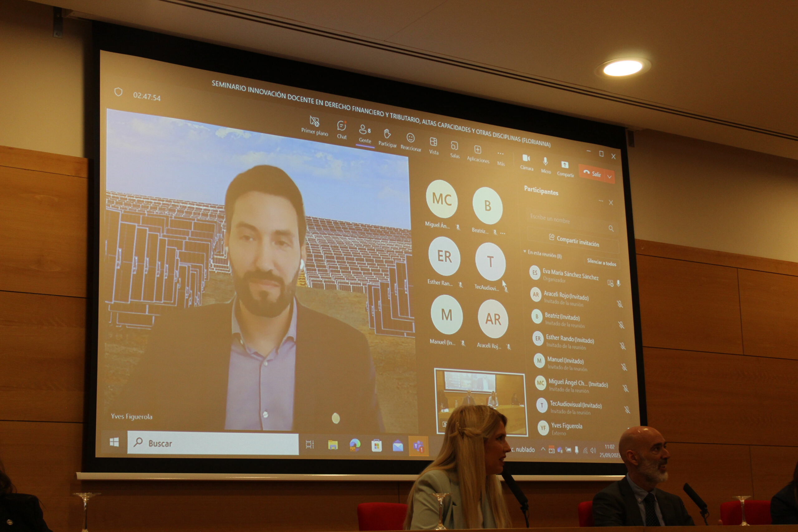
Task: Open Microsoft Edge from the taskbar
Action: coord(355,445)
